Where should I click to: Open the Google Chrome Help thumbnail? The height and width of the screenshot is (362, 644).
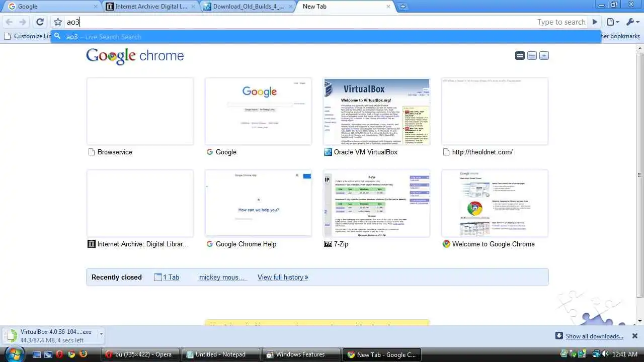tap(258, 203)
